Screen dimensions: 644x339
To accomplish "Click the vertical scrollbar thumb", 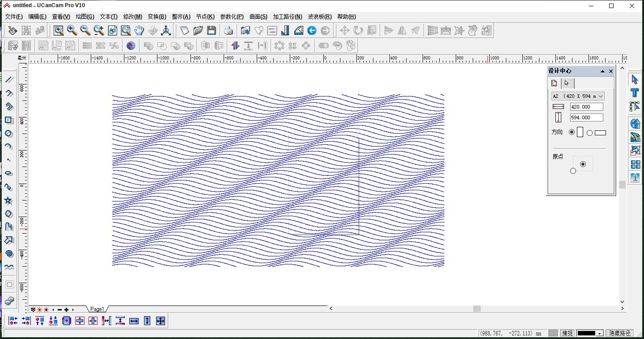I will pyautogui.click(x=622, y=184).
